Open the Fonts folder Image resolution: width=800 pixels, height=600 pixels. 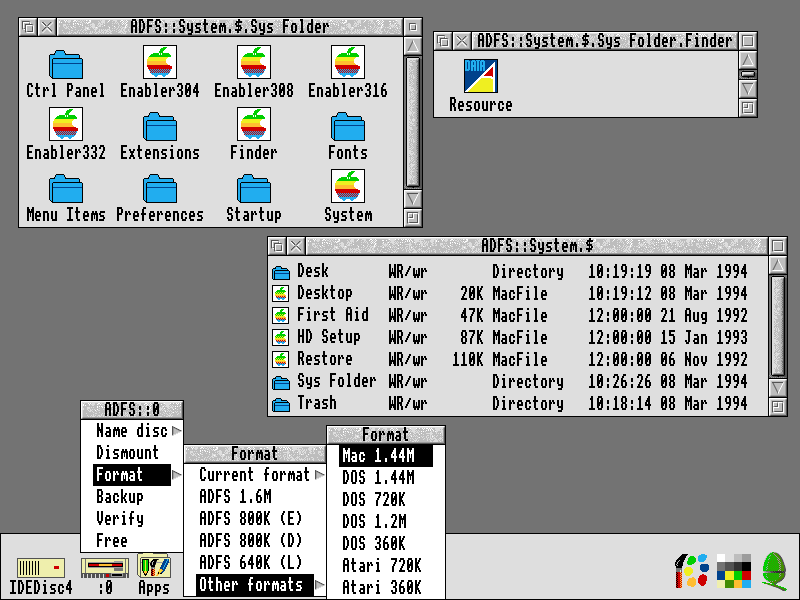point(347,129)
